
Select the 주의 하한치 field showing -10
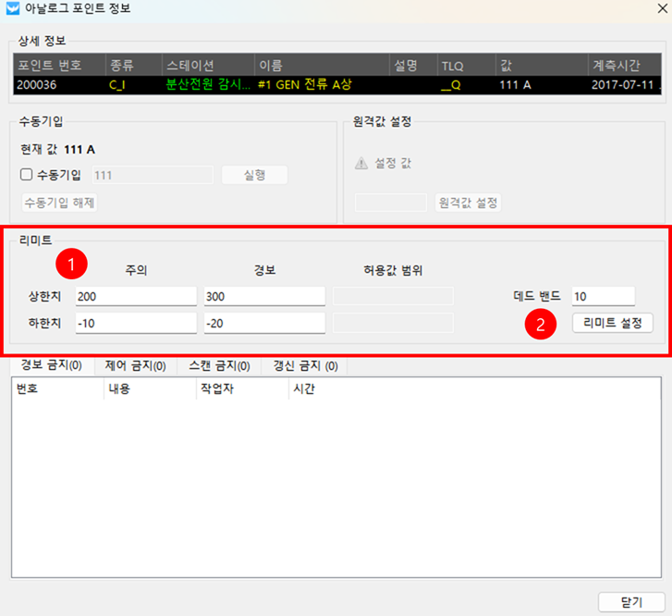point(135,323)
